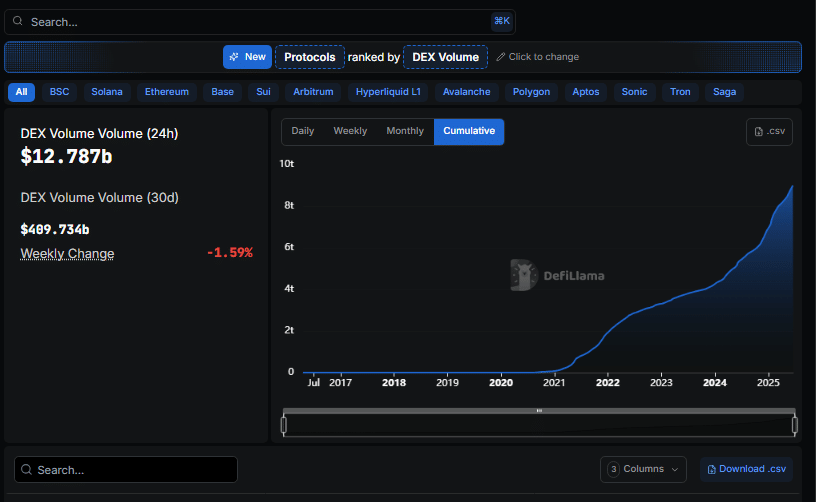The height and width of the screenshot is (502, 816).
Task: Click the magnifier icon in table search
Action: [x=27, y=470]
